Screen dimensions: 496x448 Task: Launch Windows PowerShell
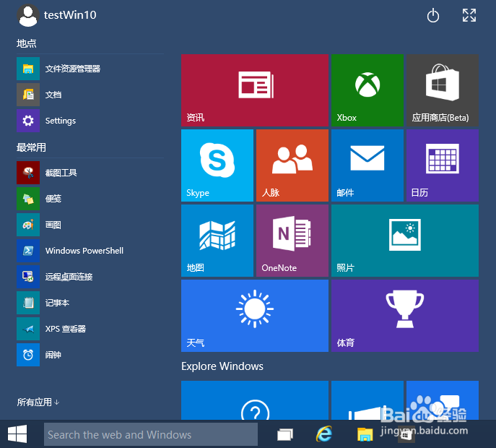(x=90, y=251)
